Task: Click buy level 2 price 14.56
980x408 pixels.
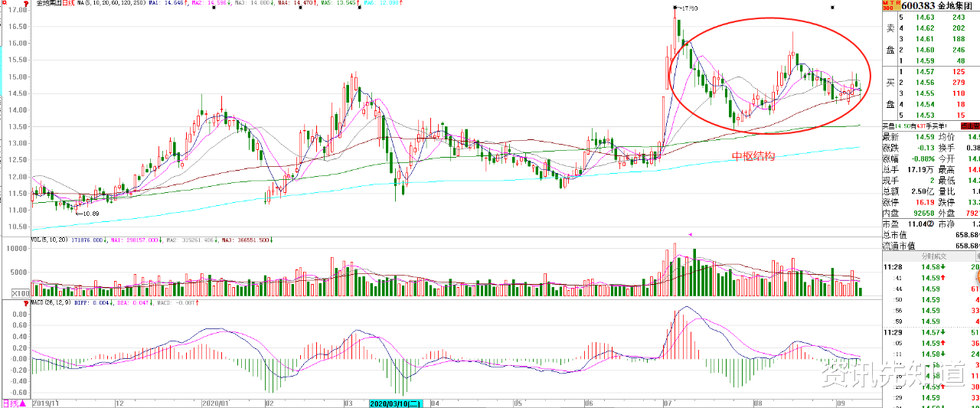Action: pos(923,82)
